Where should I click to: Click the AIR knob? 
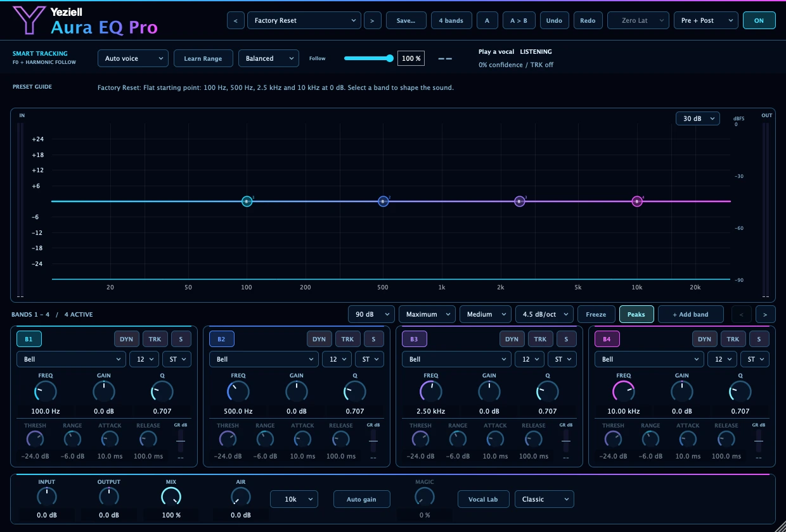point(241,497)
